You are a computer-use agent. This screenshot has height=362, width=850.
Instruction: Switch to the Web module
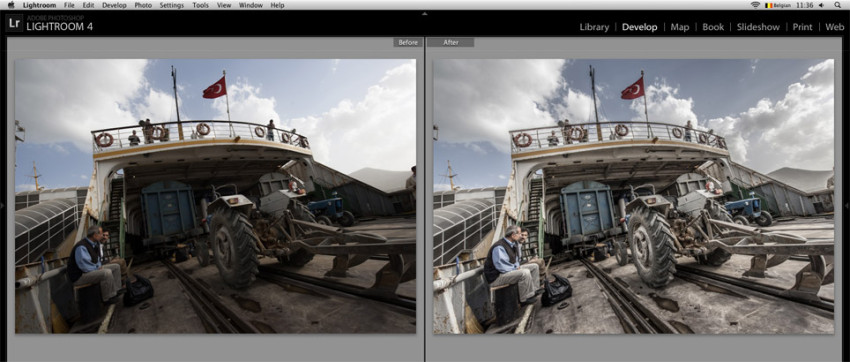(x=835, y=27)
